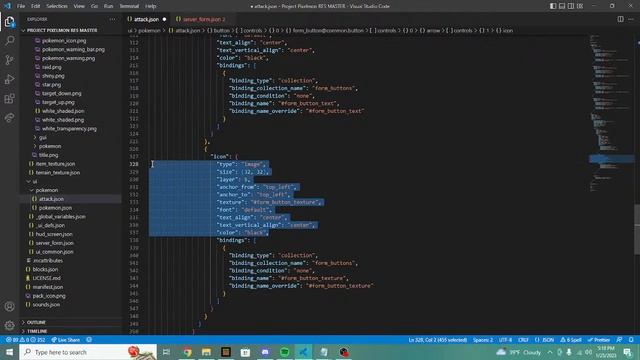Open the Live Share view icon
The image size is (640, 360).
tap(9, 118)
